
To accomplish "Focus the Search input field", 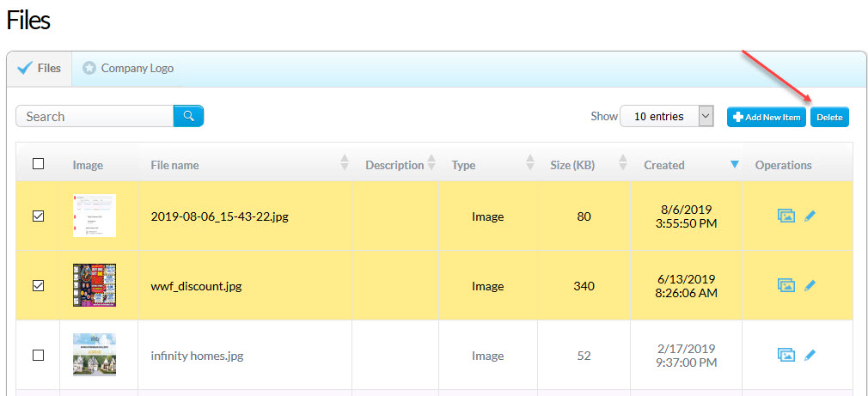I will click(95, 116).
